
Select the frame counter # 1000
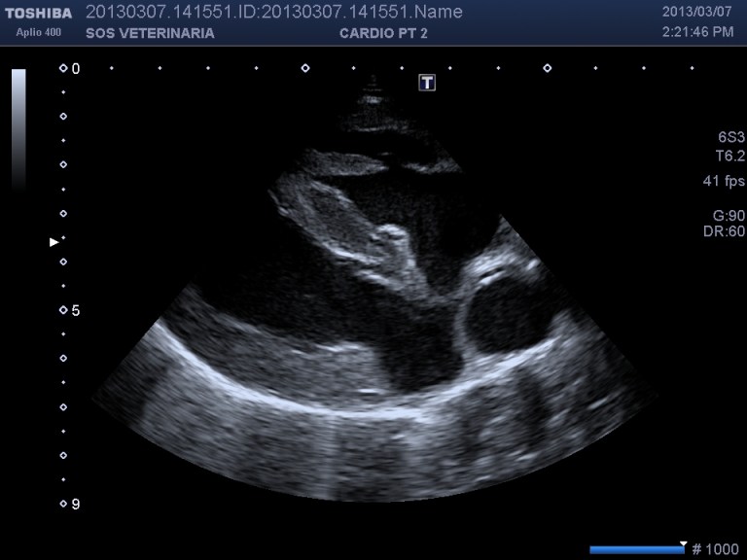click(x=714, y=549)
